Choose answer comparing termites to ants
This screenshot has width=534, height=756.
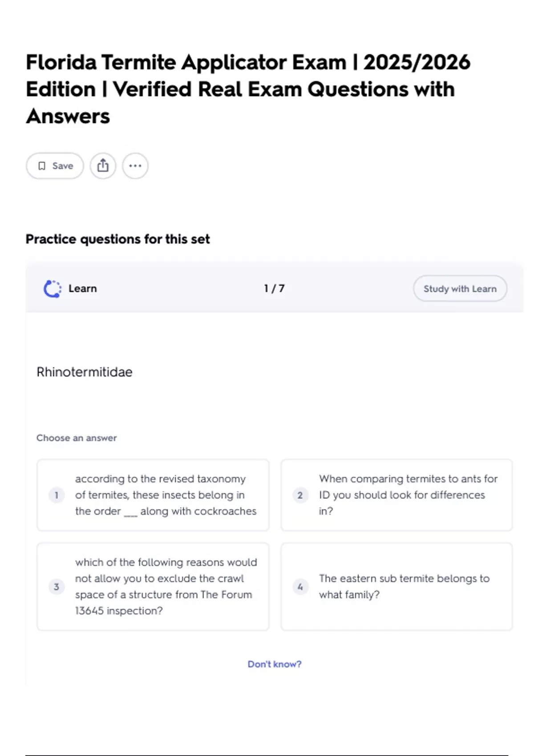pyautogui.click(x=408, y=495)
